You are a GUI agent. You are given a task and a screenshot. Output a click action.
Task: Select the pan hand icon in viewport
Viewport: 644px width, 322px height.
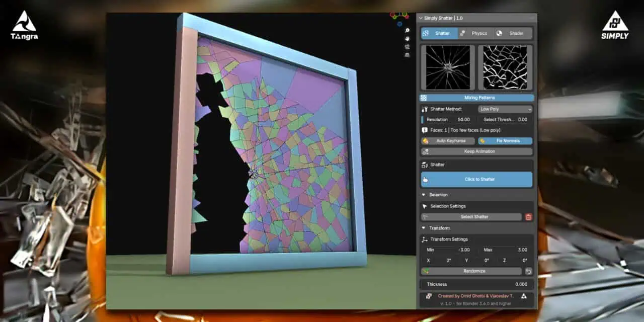pyautogui.click(x=407, y=39)
